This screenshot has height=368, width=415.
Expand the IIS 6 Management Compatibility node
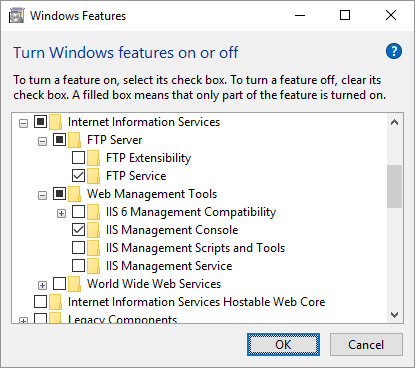tap(61, 214)
